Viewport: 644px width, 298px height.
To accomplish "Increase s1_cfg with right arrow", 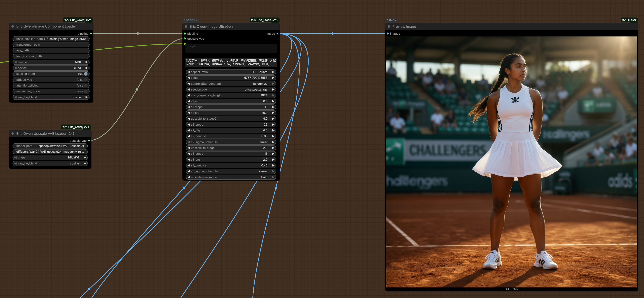I will (x=273, y=113).
